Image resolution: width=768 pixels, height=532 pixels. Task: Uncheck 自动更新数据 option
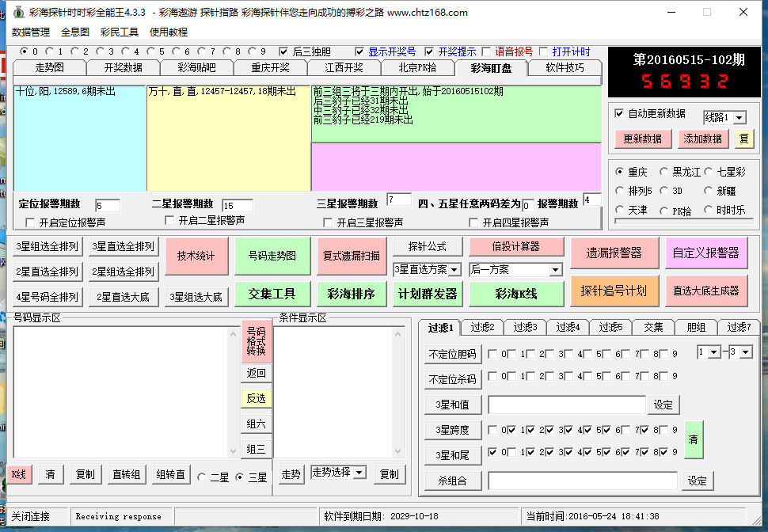619,114
